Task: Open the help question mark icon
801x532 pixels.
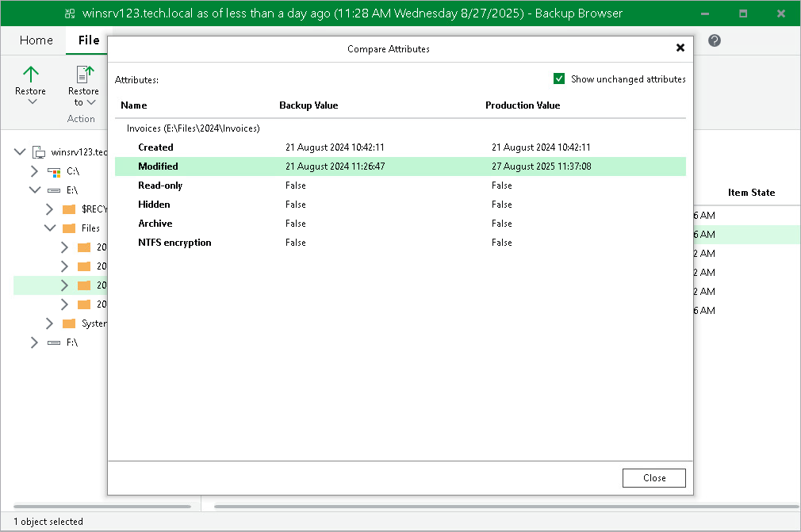Action: [714, 40]
